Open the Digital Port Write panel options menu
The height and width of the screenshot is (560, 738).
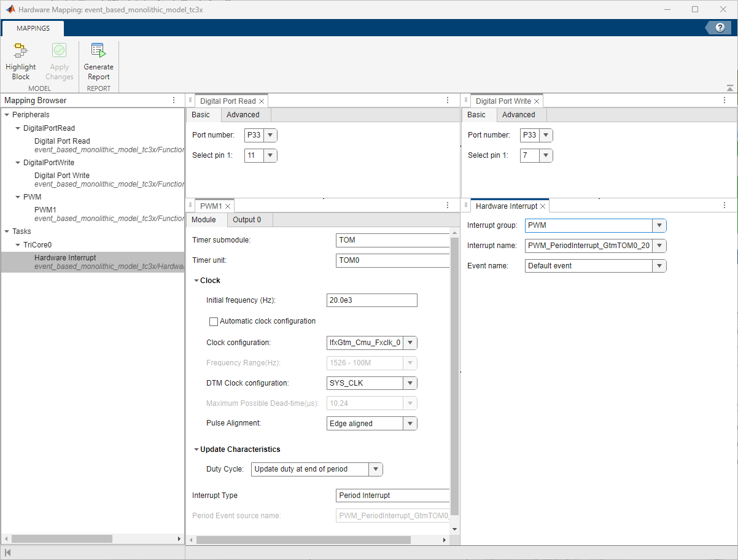[724, 99]
